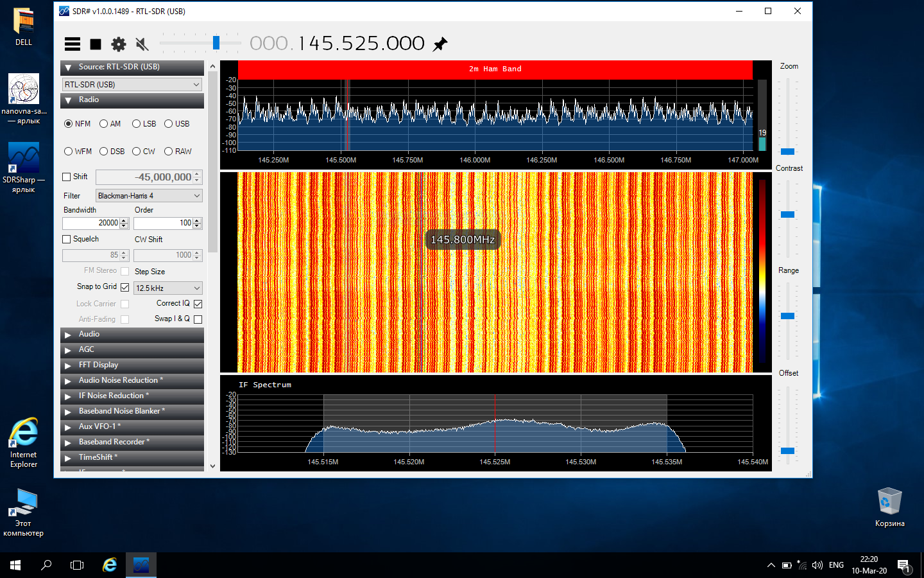Select the AM demodulation mode
The height and width of the screenshot is (578, 924).
tap(104, 124)
